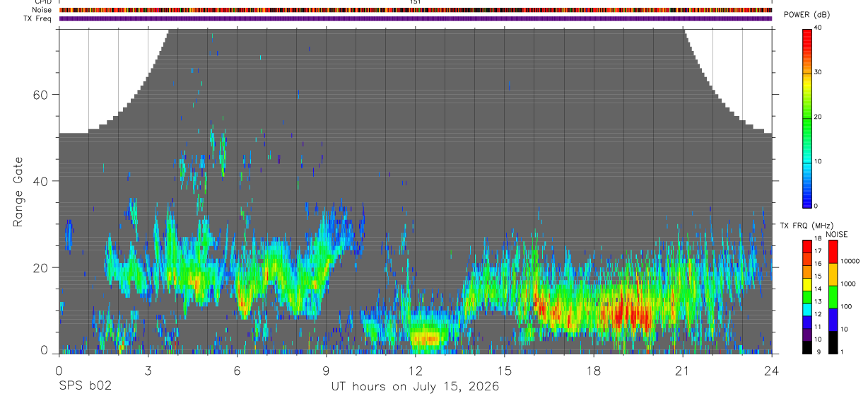Pick the orange 1000 noise legend swatch
This screenshot has height=401, width=868.
pyautogui.click(x=832, y=274)
